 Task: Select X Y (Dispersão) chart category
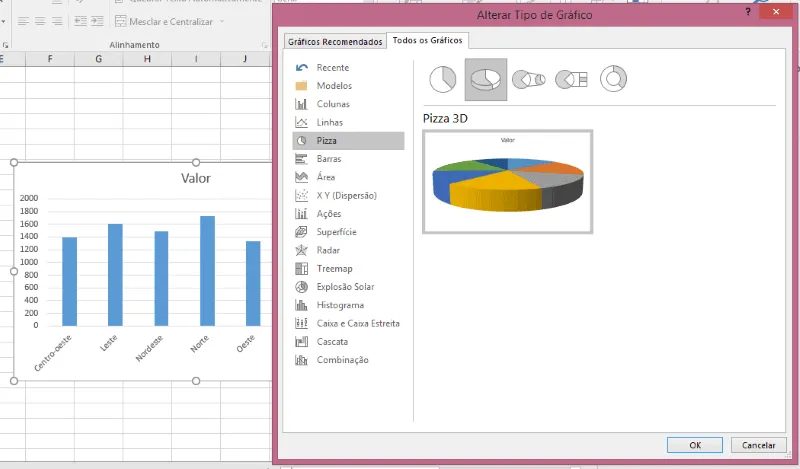348,195
